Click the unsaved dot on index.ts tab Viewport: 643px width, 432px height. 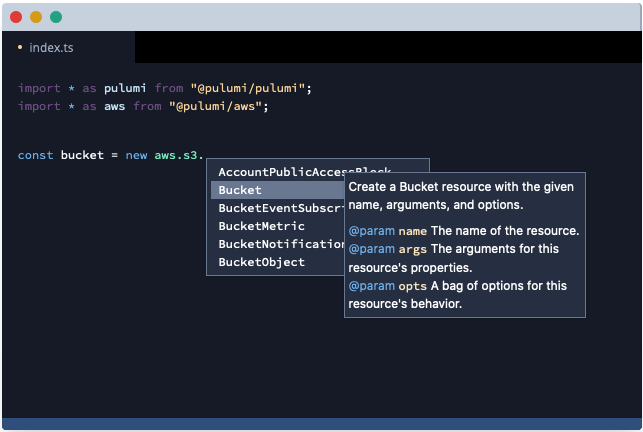click(20, 48)
